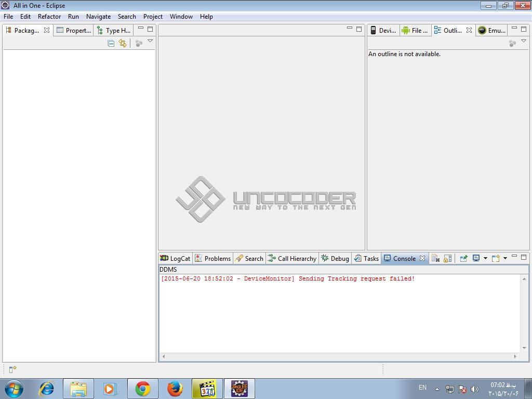
Task: Maximize the Console panel
Action: coord(524,257)
